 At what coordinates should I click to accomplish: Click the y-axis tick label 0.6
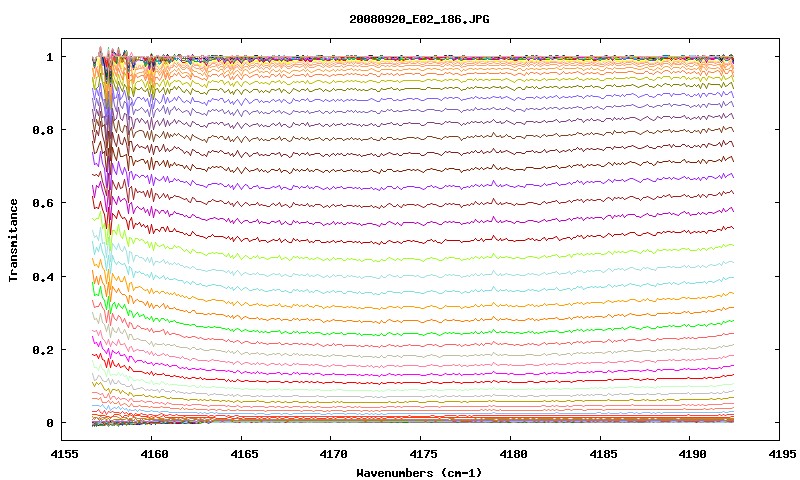43,203
